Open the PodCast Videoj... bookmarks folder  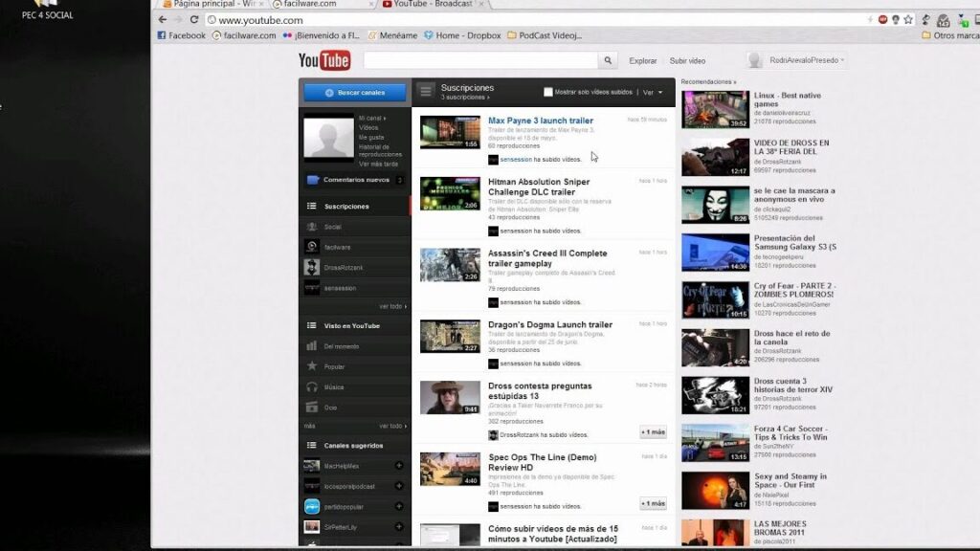545,35
